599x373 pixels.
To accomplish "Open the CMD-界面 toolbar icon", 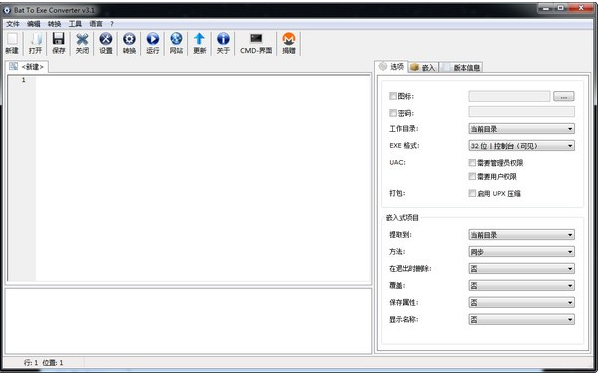I will tap(256, 43).
